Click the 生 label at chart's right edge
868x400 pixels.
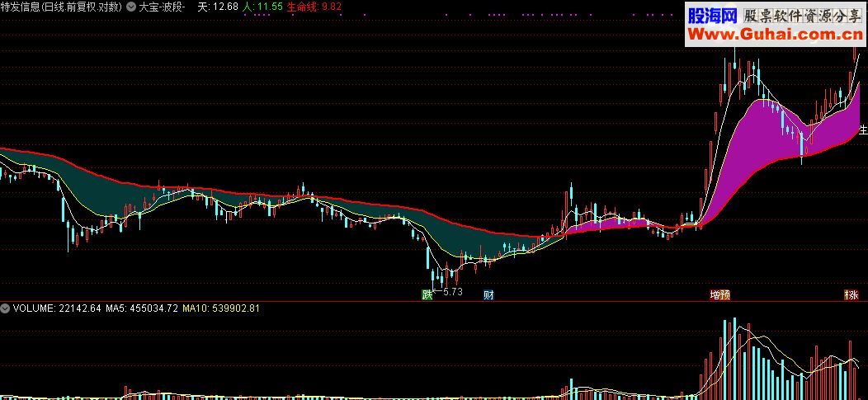[x=863, y=130]
